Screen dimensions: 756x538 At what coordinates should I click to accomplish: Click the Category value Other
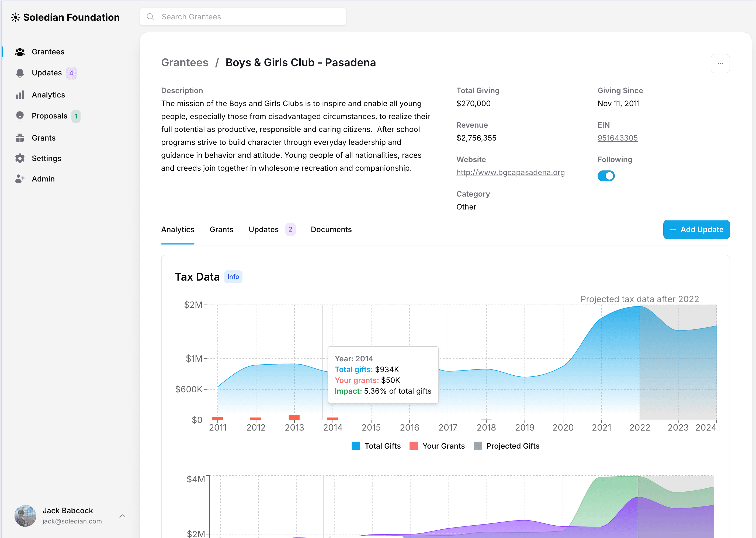[466, 207]
